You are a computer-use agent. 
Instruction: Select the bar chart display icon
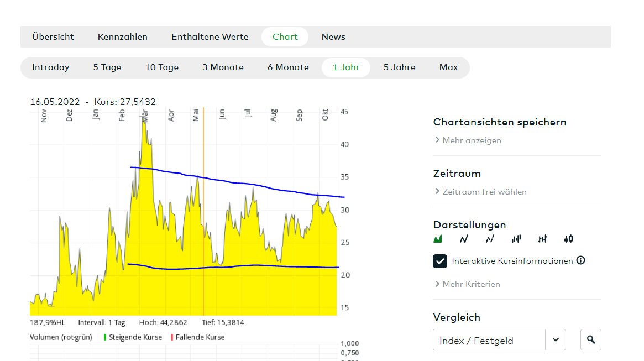click(516, 239)
